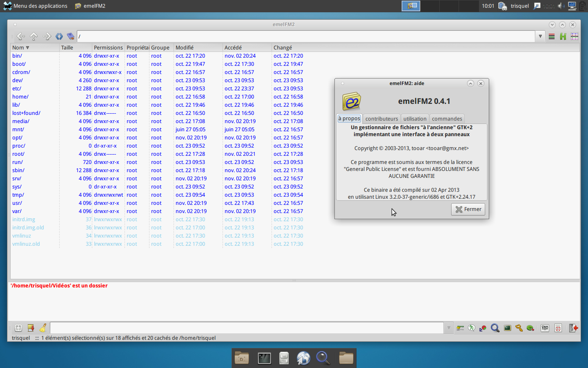Open Menu des applications
Screen dimensions: 588x368
click(35, 6)
